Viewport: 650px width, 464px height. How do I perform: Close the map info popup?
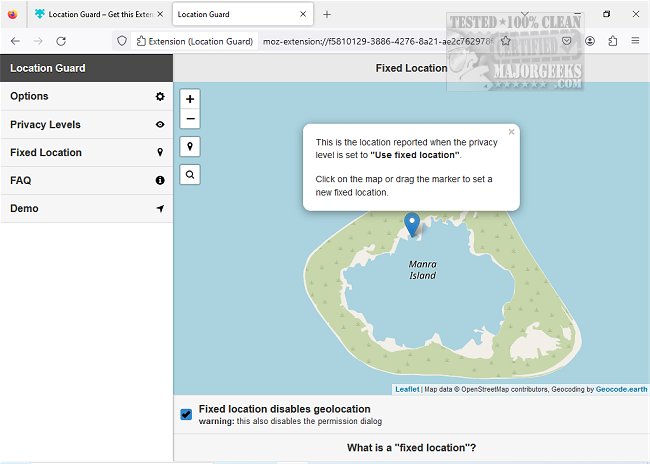pos(511,132)
